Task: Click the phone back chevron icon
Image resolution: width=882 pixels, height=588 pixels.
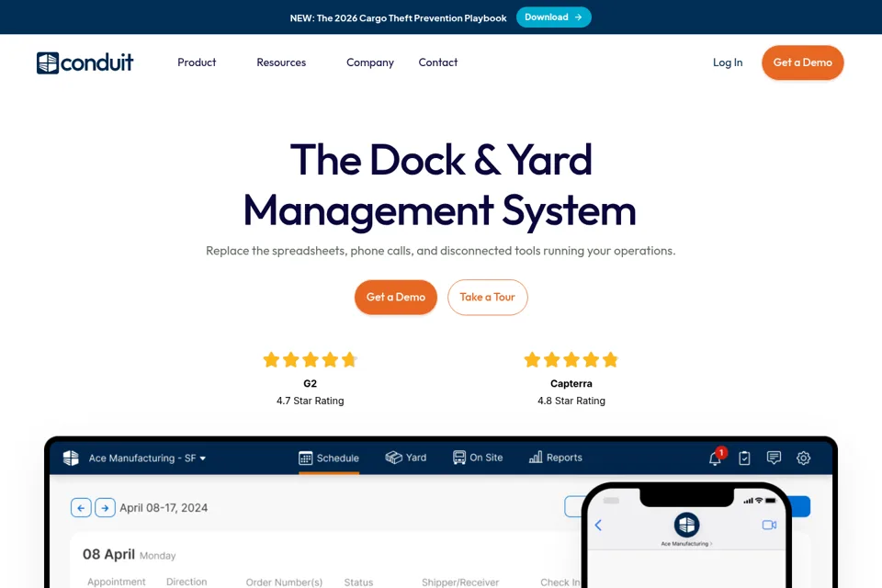Action: point(598,525)
